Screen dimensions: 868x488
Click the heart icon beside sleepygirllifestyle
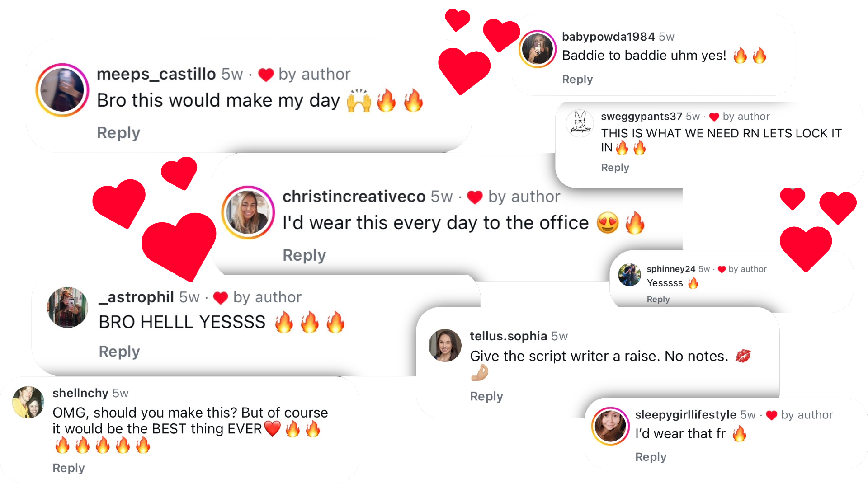click(x=772, y=415)
